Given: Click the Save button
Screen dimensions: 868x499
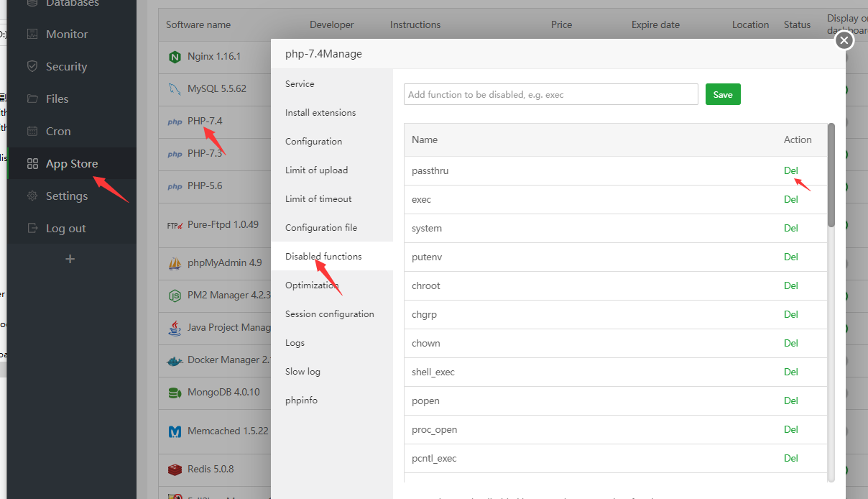Looking at the screenshot, I should pyautogui.click(x=723, y=94).
